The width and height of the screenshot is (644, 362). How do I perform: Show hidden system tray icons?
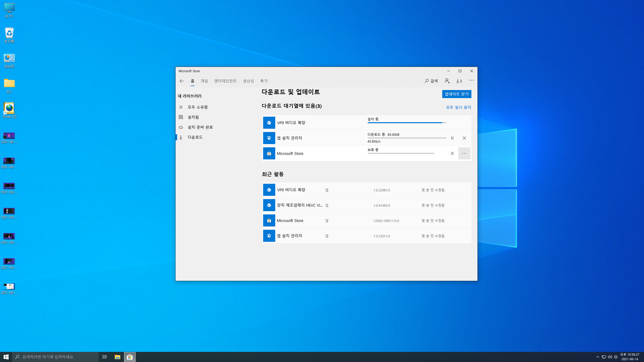pyautogui.click(x=598, y=357)
